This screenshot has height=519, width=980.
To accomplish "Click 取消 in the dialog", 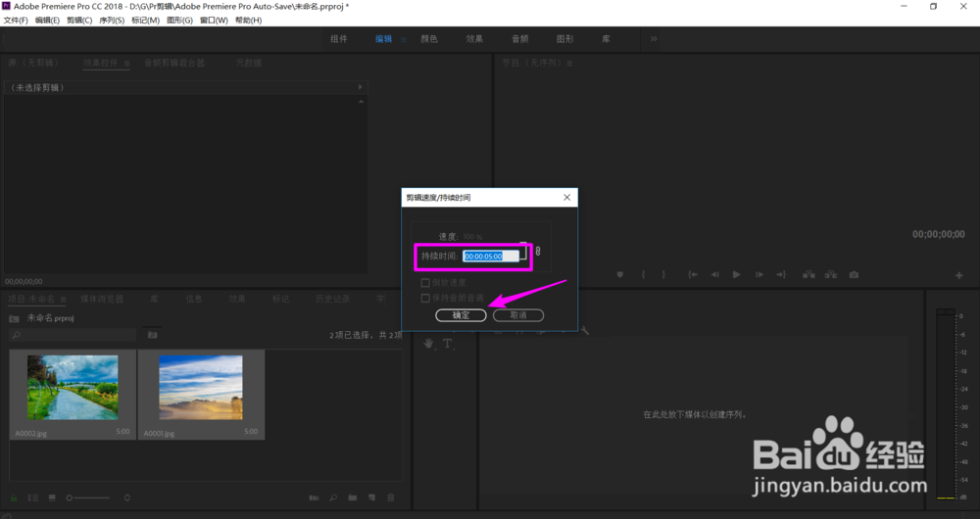I will pyautogui.click(x=518, y=315).
